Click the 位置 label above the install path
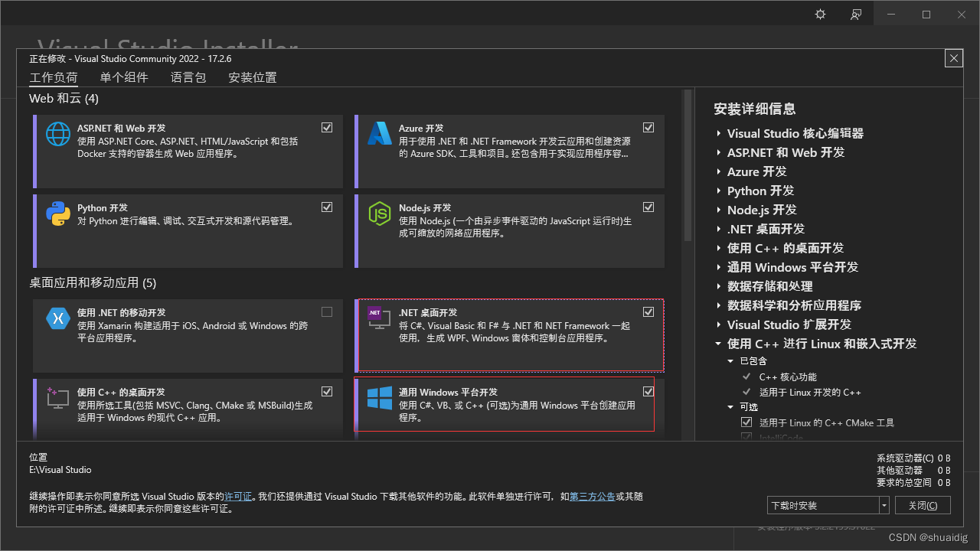The width and height of the screenshot is (980, 551). [38, 457]
